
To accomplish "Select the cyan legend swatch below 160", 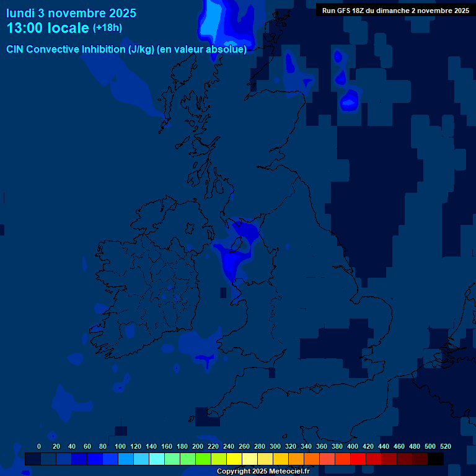I will (156, 459).
